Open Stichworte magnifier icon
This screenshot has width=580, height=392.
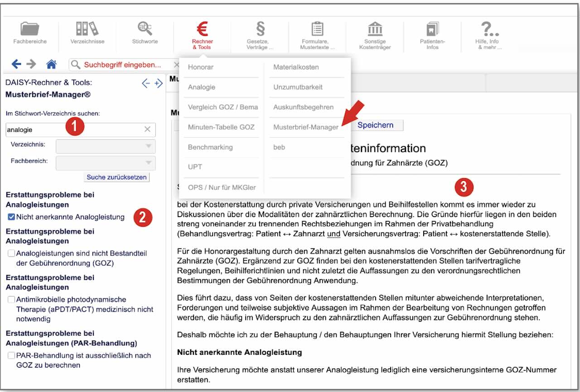tap(145, 29)
